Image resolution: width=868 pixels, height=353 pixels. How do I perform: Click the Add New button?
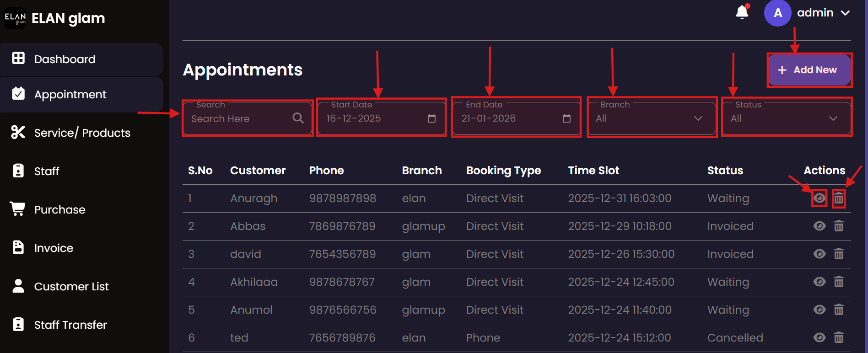click(x=809, y=70)
